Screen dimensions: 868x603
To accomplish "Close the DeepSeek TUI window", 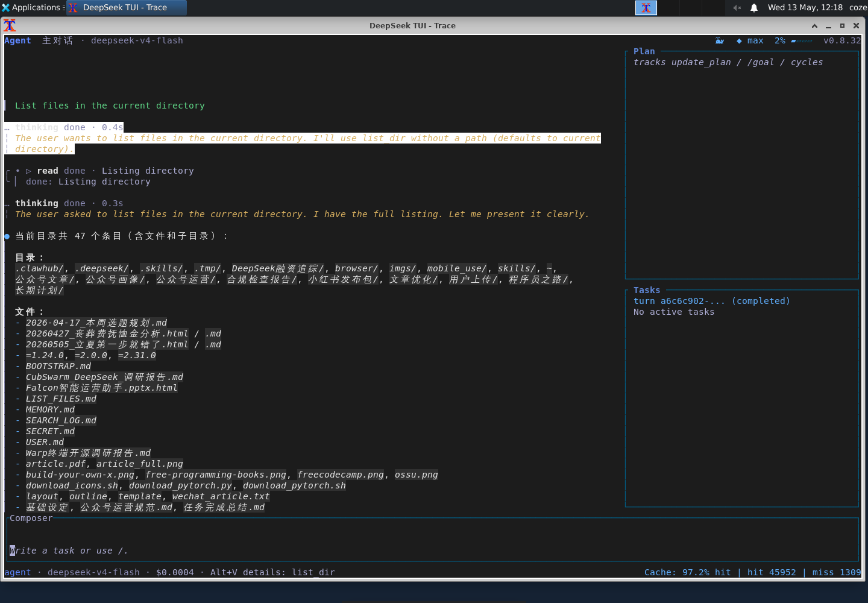I will tap(856, 25).
